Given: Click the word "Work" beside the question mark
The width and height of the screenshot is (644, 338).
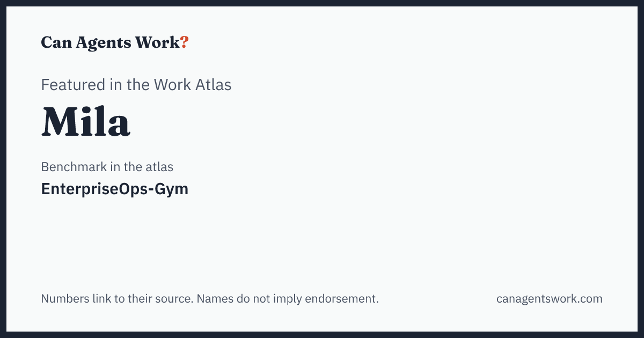Looking at the screenshot, I should [157, 42].
